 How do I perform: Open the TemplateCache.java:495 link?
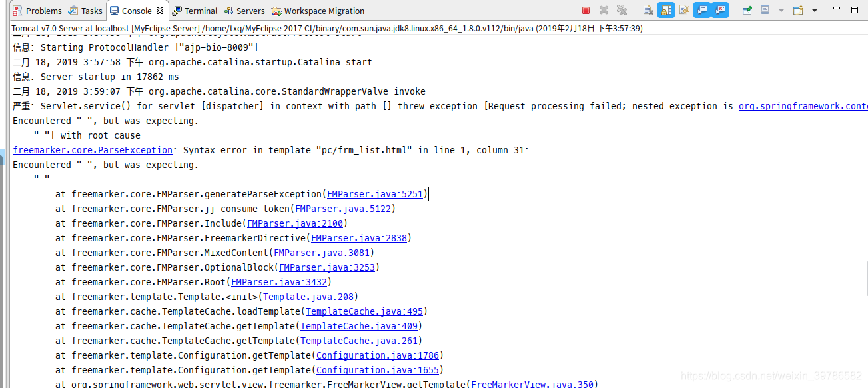(x=364, y=311)
